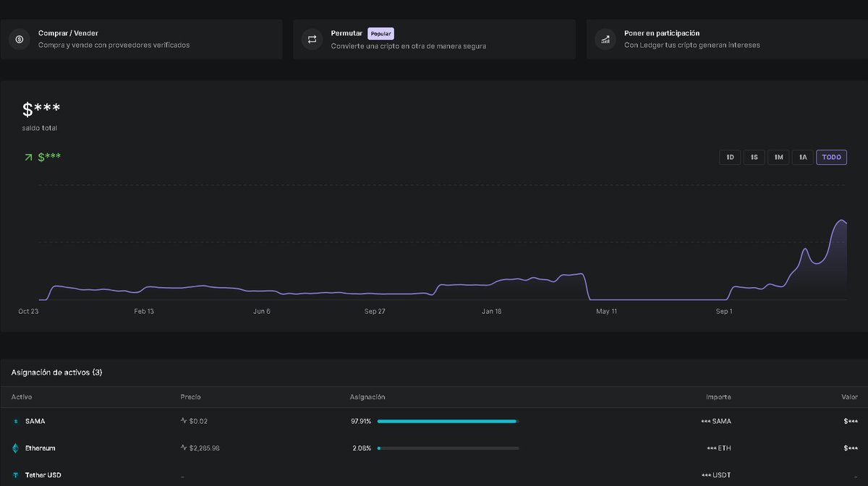Image resolution: width=868 pixels, height=486 pixels.
Task: Click the Tether USD coin icon
Action: click(x=16, y=474)
